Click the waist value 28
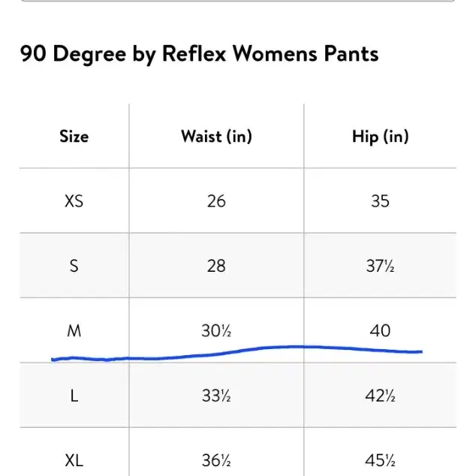Screen dimensions: 476x476 click(x=216, y=266)
